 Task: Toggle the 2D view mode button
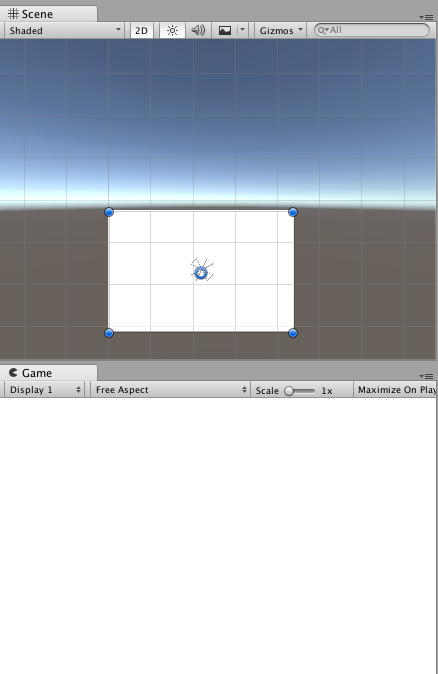pos(141,31)
